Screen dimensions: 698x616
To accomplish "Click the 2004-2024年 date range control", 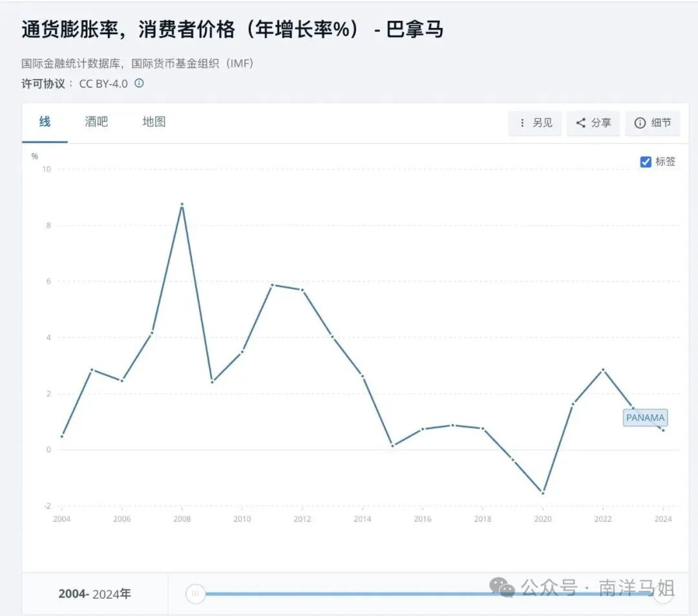I will click(95, 593).
